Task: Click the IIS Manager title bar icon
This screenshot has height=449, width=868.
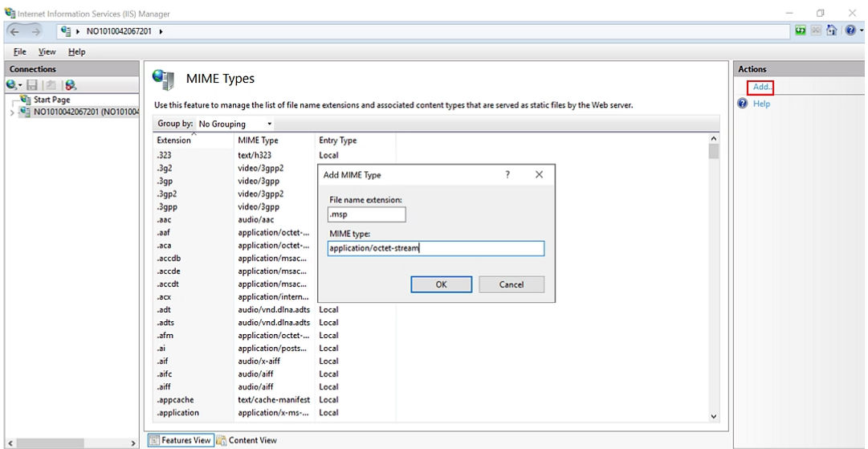Action: [x=10, y=13]
